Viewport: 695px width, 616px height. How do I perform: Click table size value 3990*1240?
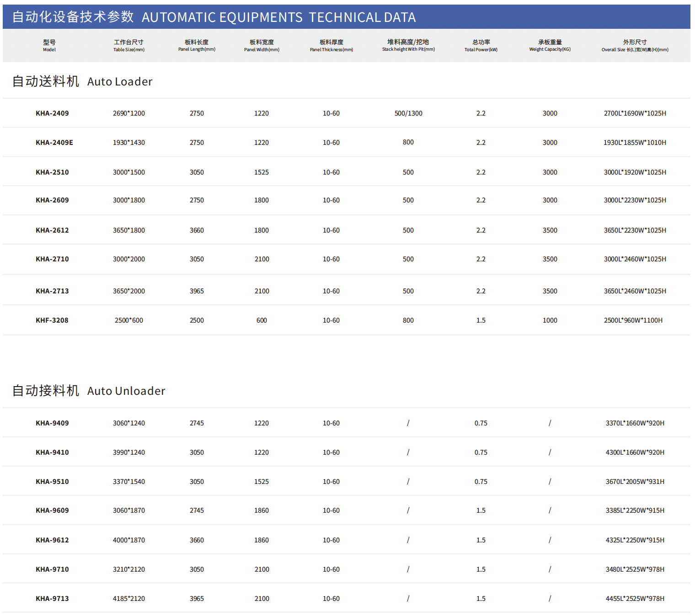(129, 452)
